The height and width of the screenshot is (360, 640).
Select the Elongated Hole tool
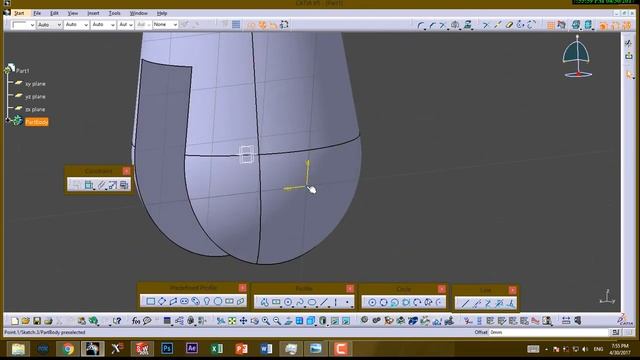[184, 302]
